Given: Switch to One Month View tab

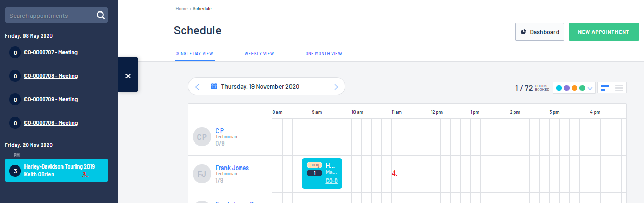Looking at the screenshot, I should click(323, 54).
